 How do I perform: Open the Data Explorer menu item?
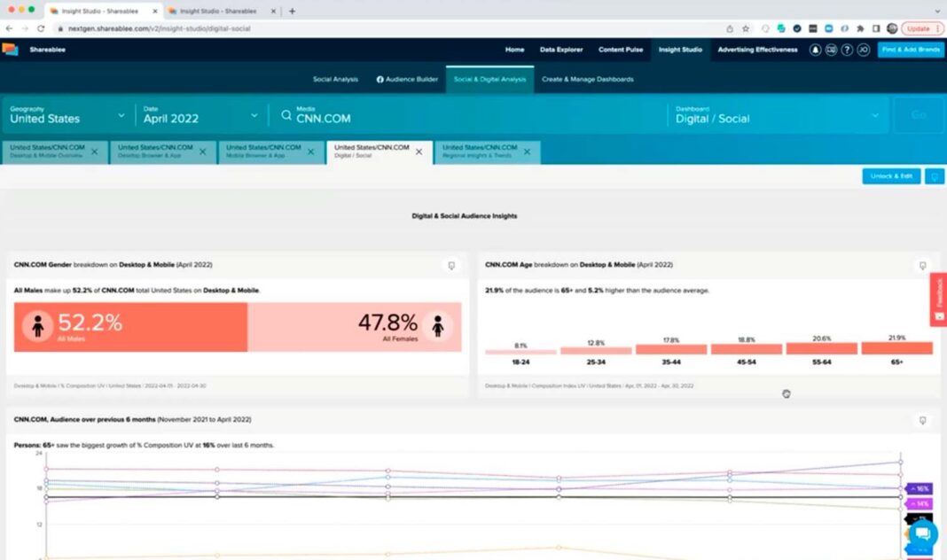(x=561, y=50)
